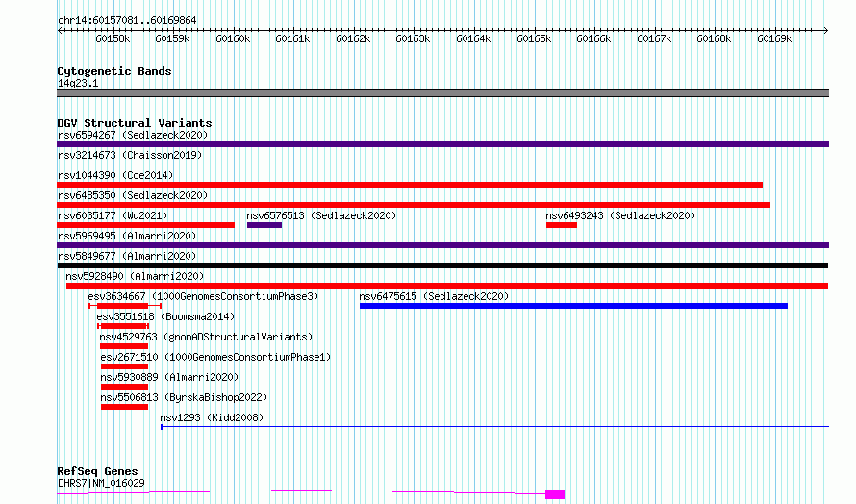The width and height of the screenshot is (856, 504).
Task: Open nsv6035177 (Wu2021) variant label
Action: [113, 215]
